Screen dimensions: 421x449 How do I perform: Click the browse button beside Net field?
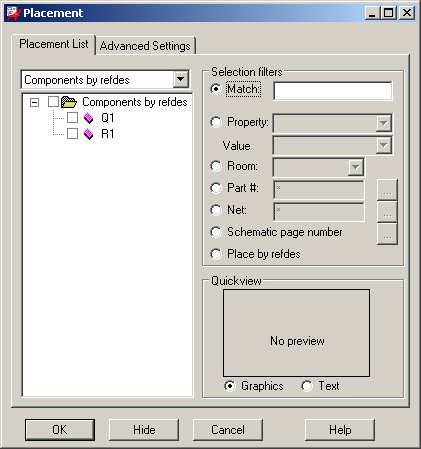pyautogui.click(x=387, y=212)
